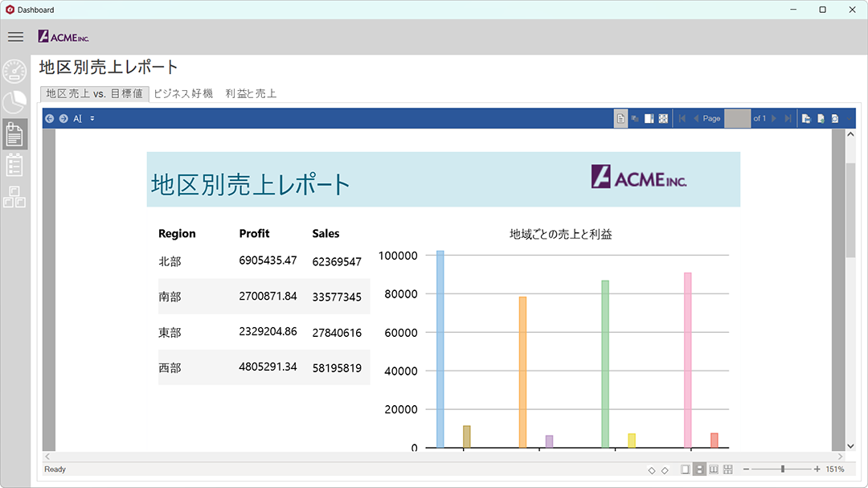This screenshot has height=488, width=868.
Task: Click the tall green chart bar
Action: (605, 364)
